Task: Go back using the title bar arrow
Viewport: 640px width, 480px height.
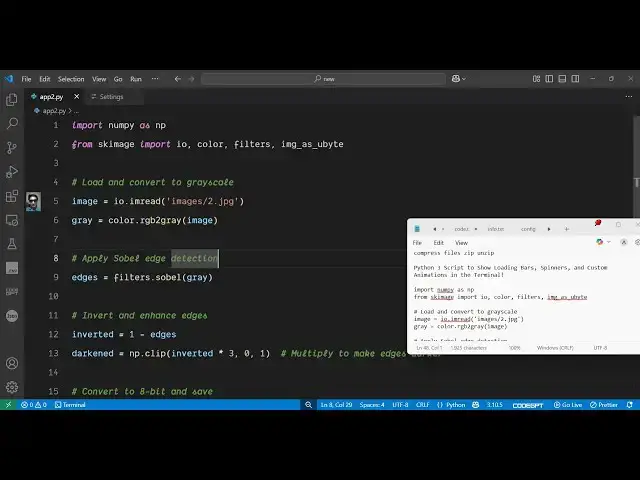Action: tap(178, 79)
